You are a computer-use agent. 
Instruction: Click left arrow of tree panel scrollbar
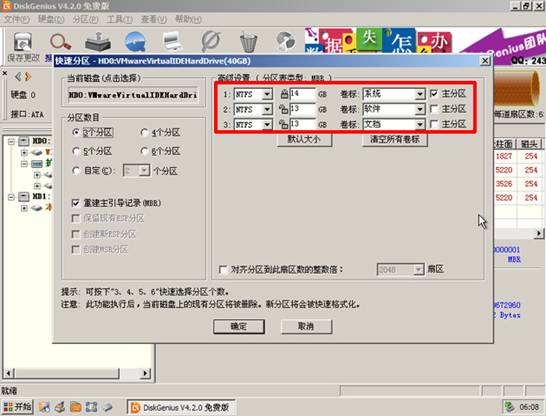(x=9, y=374)
